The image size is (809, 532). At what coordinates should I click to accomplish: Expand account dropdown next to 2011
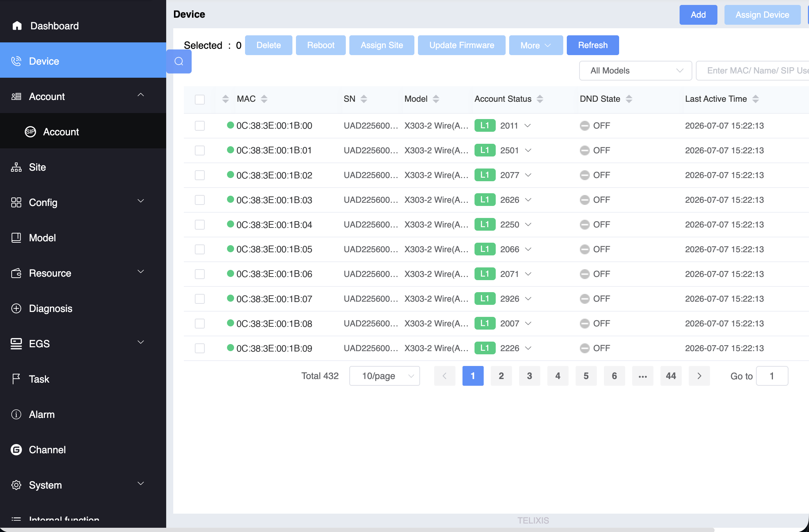point(528,126)
